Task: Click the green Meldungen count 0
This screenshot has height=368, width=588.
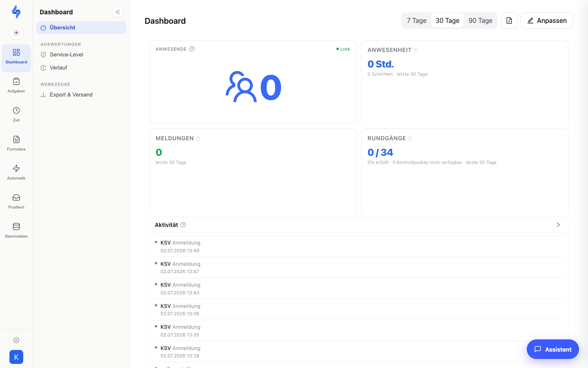Action: pos(159,153)
